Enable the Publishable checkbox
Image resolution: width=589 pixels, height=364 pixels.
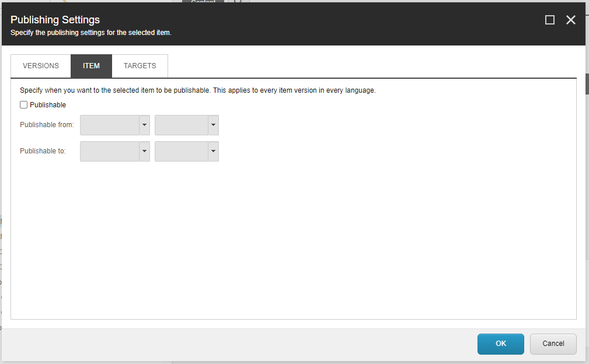(x=24, y=104)
